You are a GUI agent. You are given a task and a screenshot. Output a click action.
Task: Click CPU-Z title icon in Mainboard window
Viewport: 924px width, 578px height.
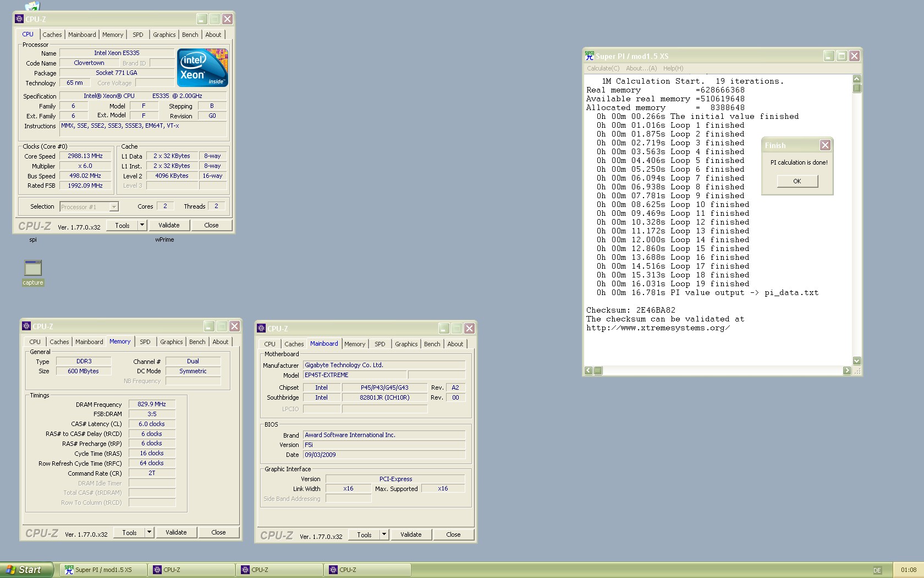tap(261, 328)
